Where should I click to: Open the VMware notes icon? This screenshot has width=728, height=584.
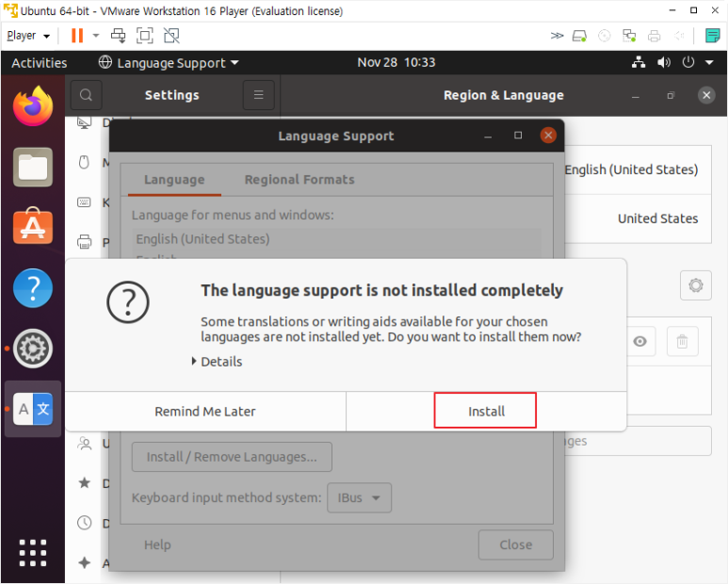coord(712,36)
